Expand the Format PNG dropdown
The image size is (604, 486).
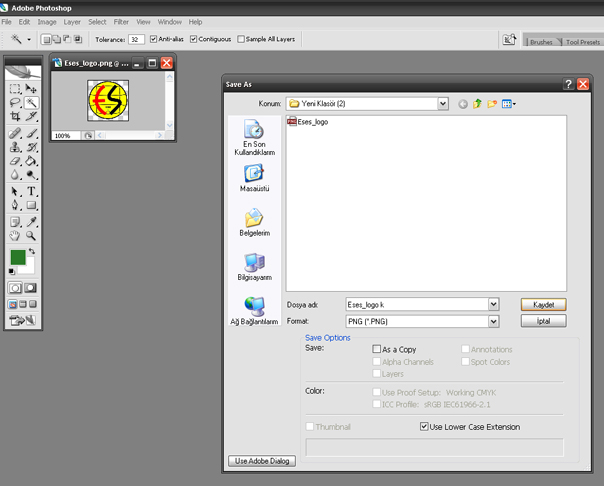pos(493,321)
